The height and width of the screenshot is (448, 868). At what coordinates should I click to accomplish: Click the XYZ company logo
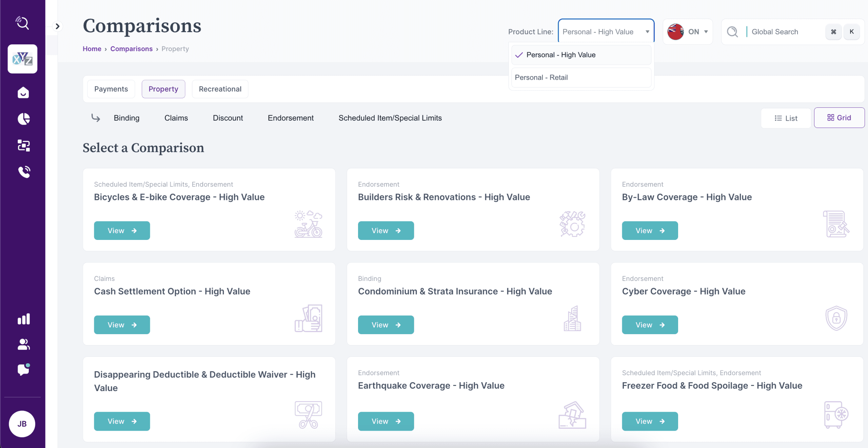tap(22, 59)
